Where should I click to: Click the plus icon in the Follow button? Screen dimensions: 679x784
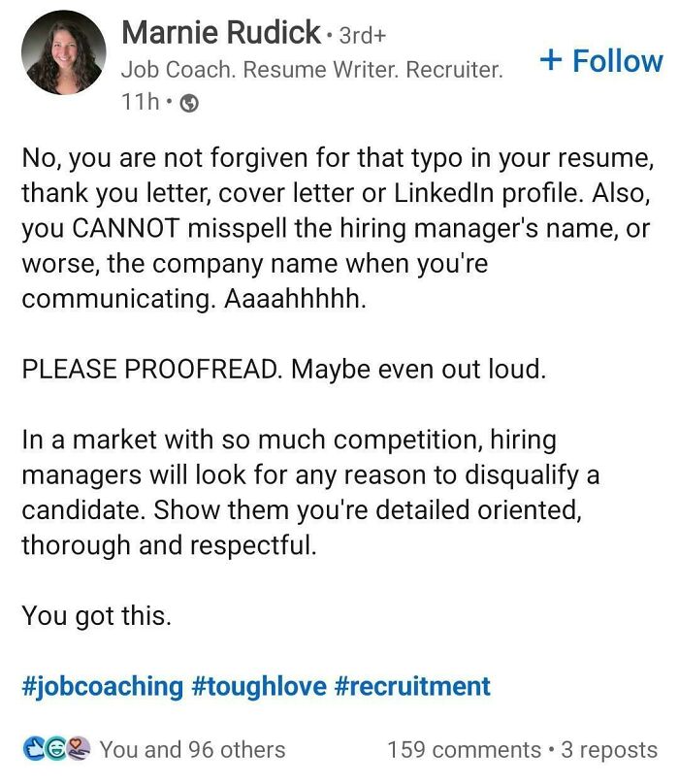pos(552,61)
